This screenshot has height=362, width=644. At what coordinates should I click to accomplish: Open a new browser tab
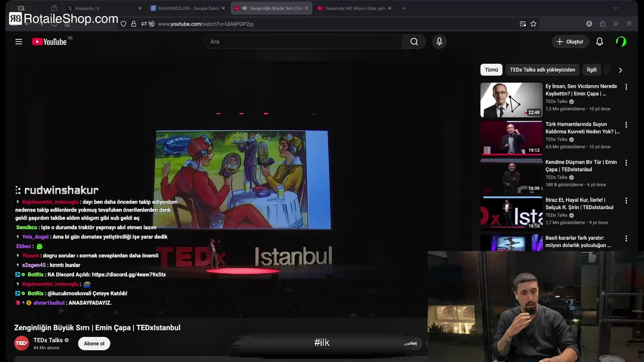[x=404, y=8]
